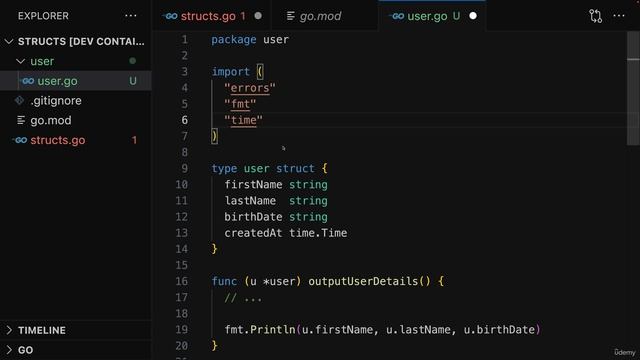The height and width of the screenshot is (360, 640).
Task: Click import keyword on line 3
Action: click(x=230, y=72)
